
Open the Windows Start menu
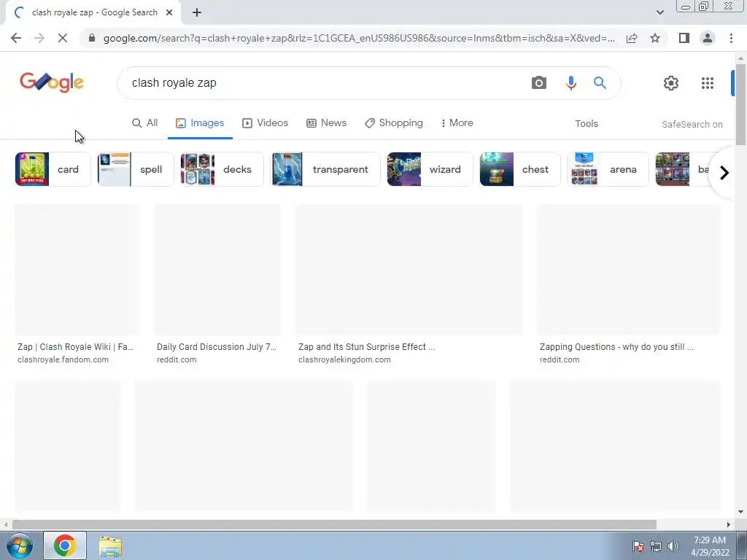[x=18, y=545]
